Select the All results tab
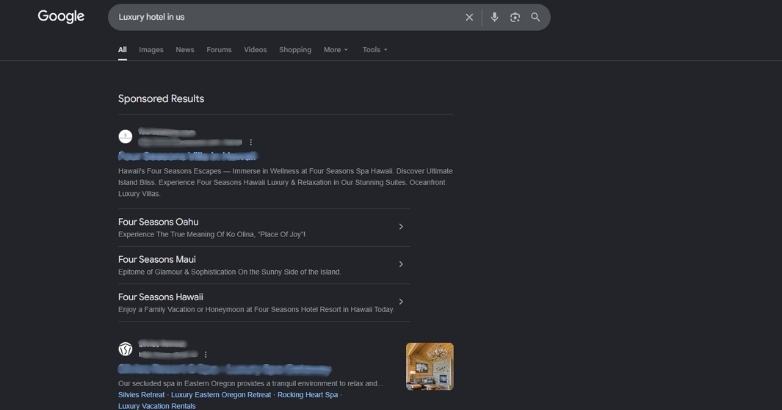This screenshot has width=782, height=410. coord(122,50)
